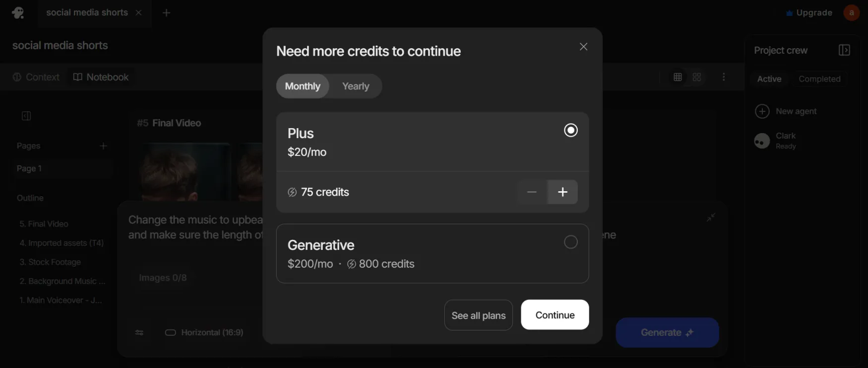Open a new tab with plus icon
Screen dimensions: 868x368
coord(167,13)
